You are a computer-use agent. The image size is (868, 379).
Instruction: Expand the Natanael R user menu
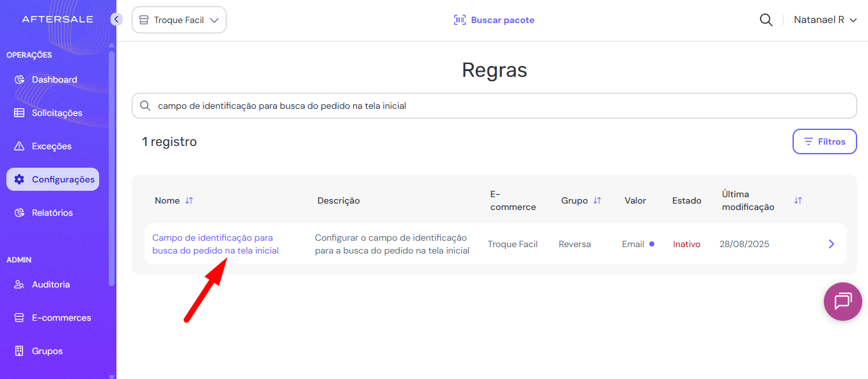(x=825, y=20)
